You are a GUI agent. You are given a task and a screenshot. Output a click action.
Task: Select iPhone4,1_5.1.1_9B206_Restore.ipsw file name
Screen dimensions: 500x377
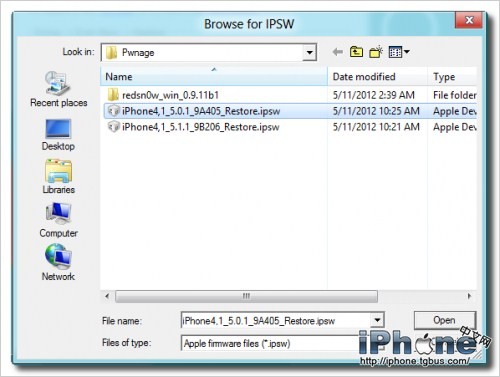point(201,127)
